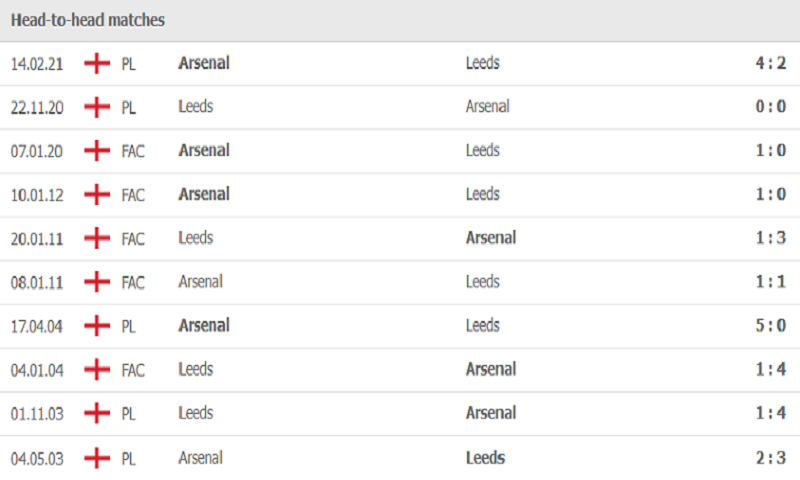Open the 0 : 0 score match

click(770, 107)
